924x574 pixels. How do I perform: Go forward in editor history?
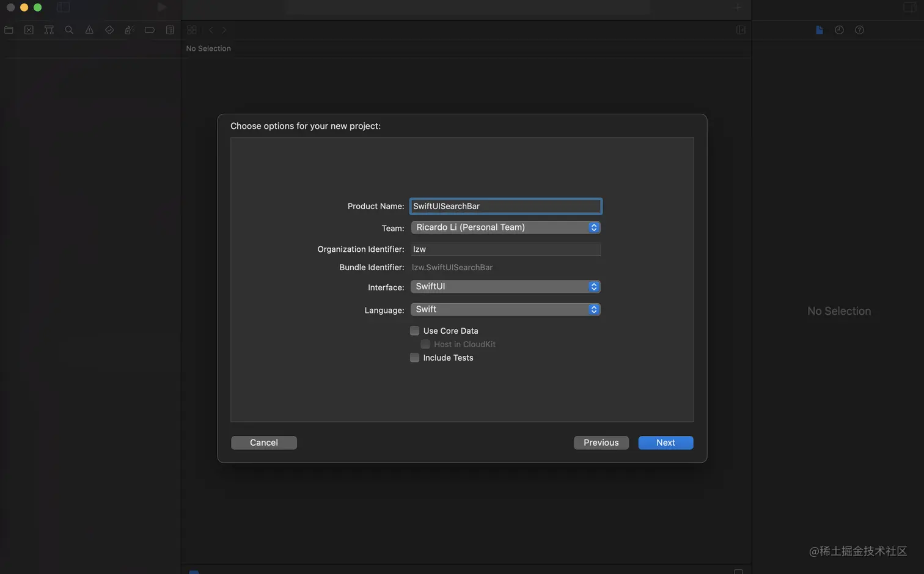(x=224, y=30)
